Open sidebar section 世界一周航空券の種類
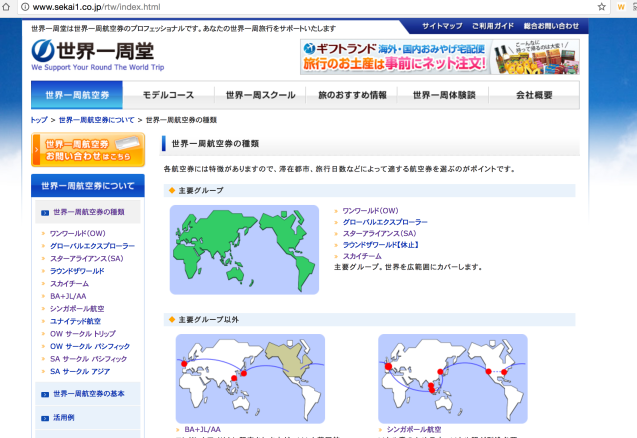637x438 pixels. coord(89,212)
